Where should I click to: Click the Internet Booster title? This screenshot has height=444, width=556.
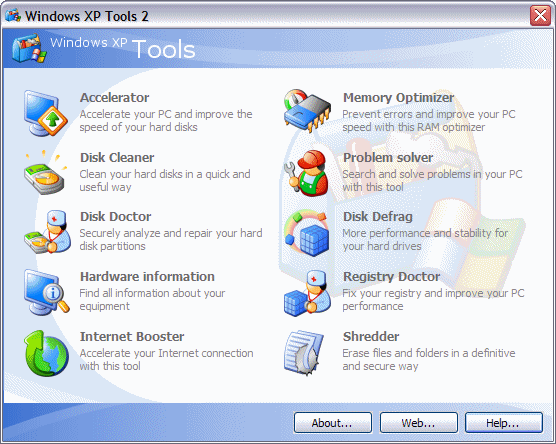(x=132, y=337)
